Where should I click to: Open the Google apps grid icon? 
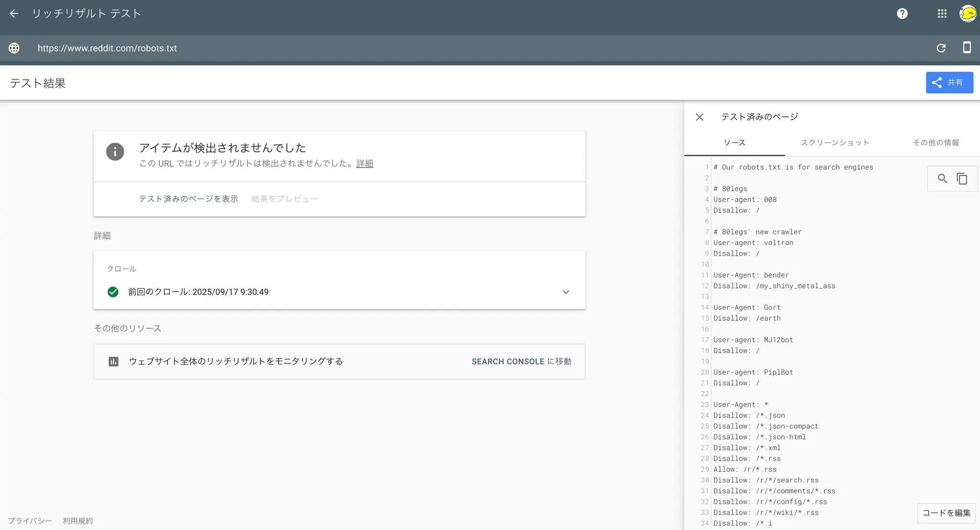(942, 13)
